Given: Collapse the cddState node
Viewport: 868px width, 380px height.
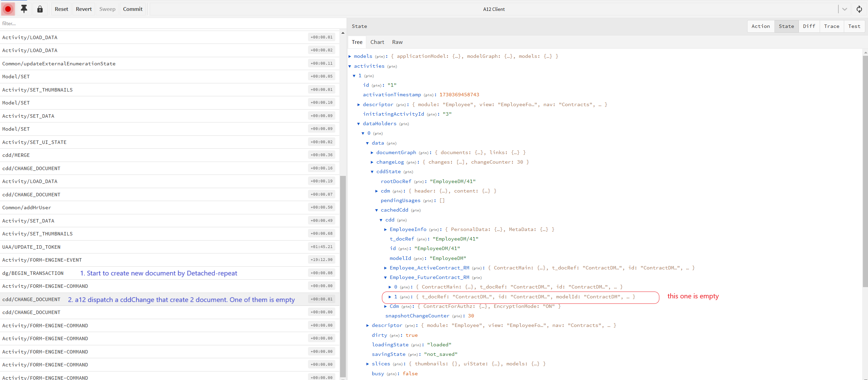Looking at the screenshot, I should click(372, 172).
